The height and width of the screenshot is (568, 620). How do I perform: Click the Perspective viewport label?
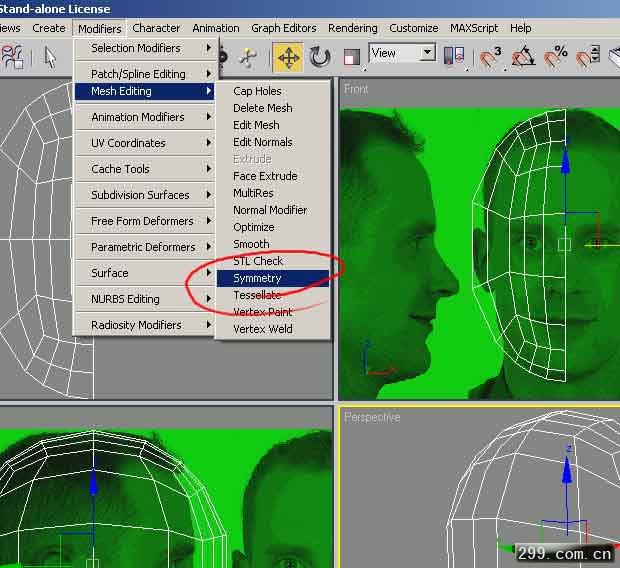pos(372,417)
